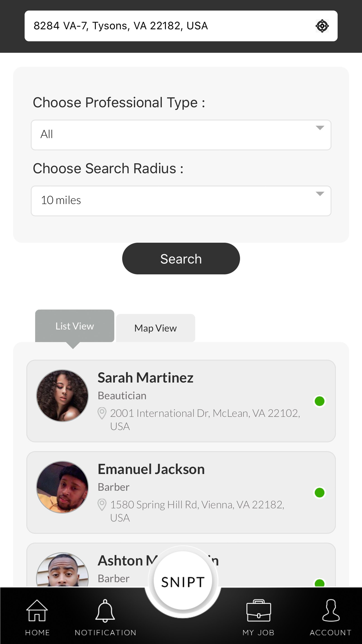The width and height of the screenshot is (362, 644).
Task: Tap Emanuel Jackson's green availability dot
Action: pyautogui.click(x=319, y=492)
